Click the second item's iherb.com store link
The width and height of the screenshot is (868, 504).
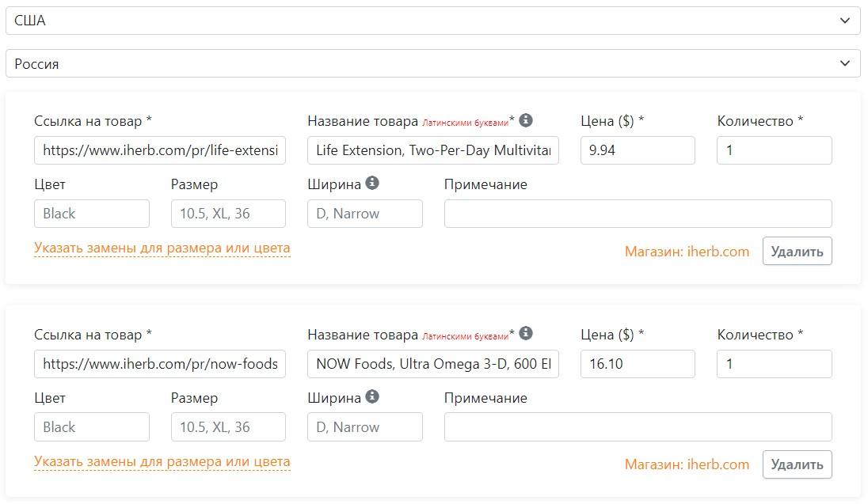pyautogui.click(x=687, y=464)
